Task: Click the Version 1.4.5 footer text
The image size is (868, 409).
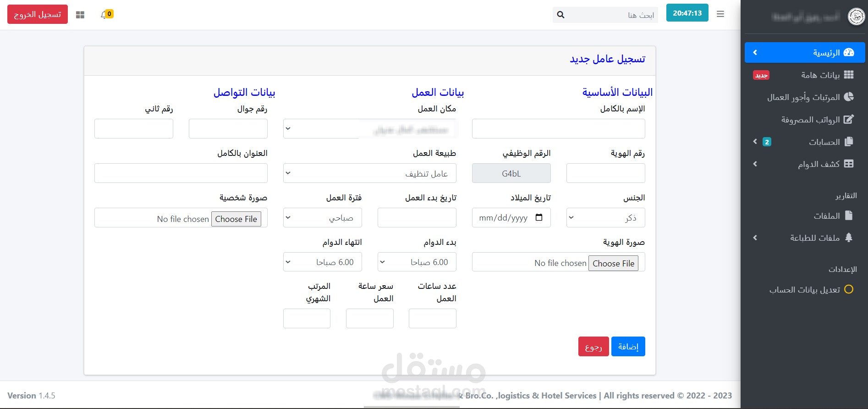Action: coord(31,395)
